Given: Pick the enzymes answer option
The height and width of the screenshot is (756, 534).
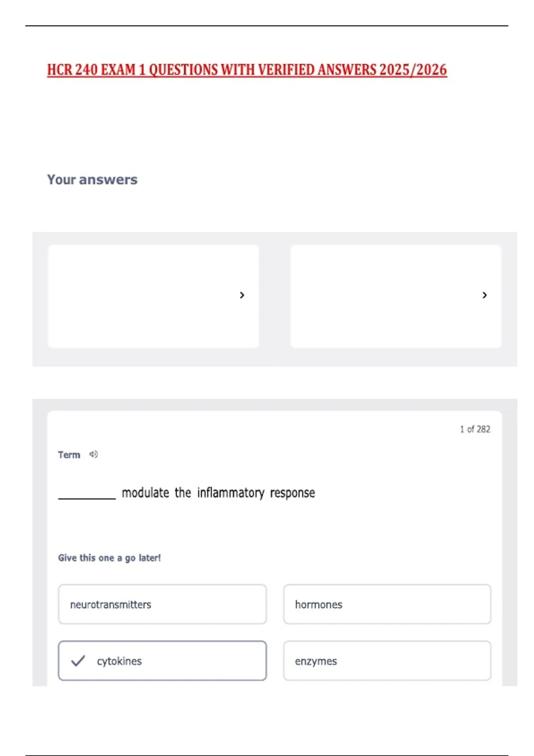Looking at the screenshot, I should (387, 661).
